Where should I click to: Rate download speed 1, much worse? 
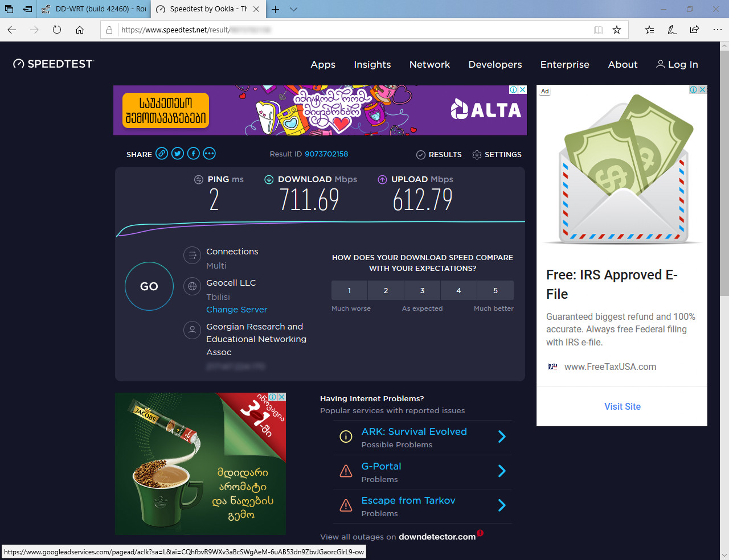pos(350,290)
